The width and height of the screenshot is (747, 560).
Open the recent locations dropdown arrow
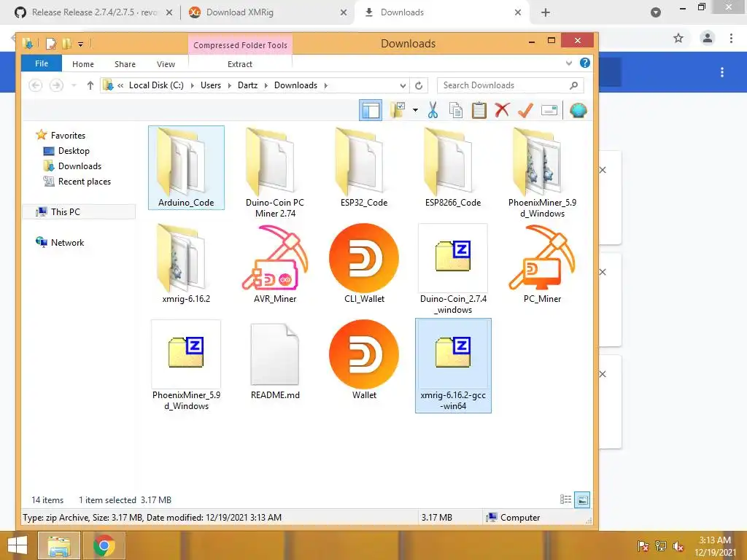[74, 86]
